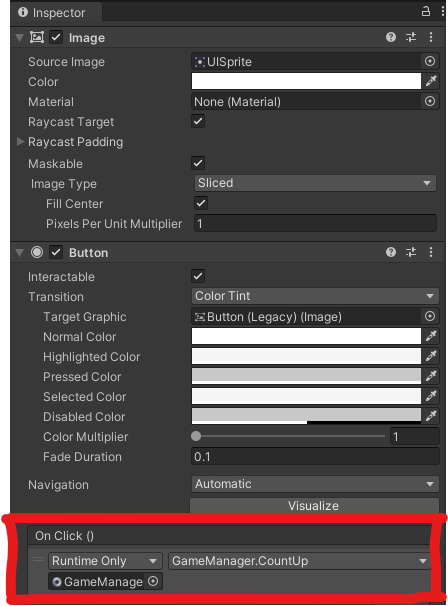Image resolution: width=448 pixels, height=606 pixels.
Task: Click None (Material) object field
Action: tap(306, 102)
